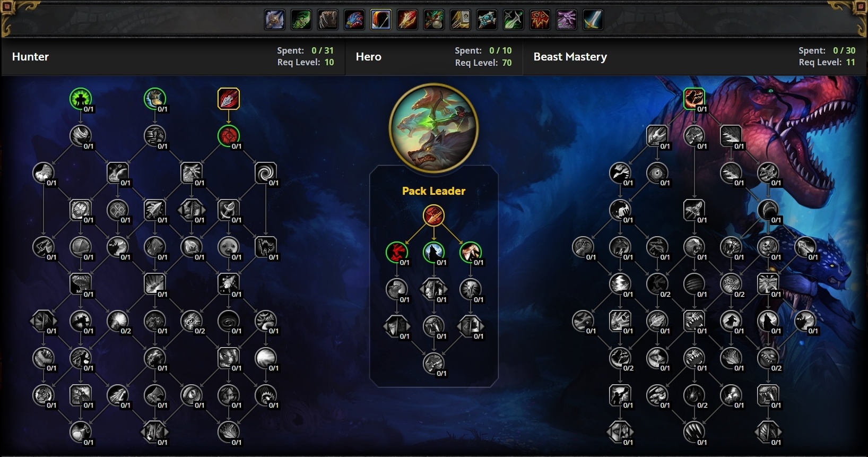Select the highlighted Hunter class icon

pyautogui.click(x=381, y=20)
